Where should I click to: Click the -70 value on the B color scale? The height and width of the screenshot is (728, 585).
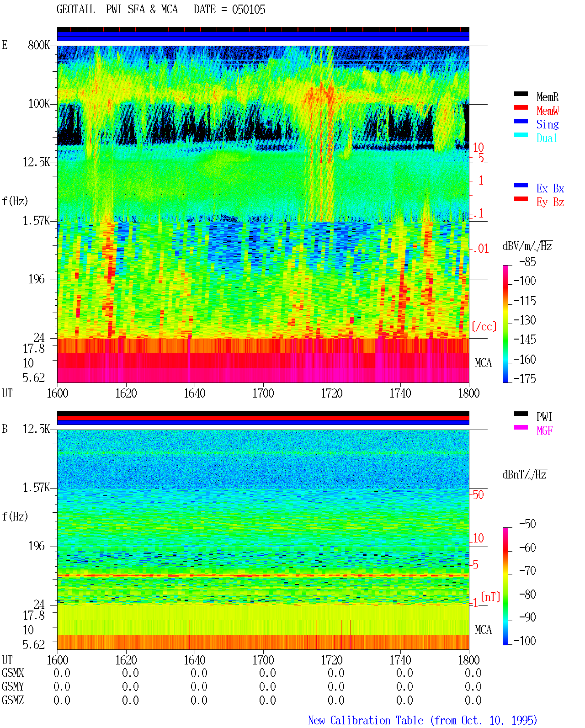coord(527,571)
